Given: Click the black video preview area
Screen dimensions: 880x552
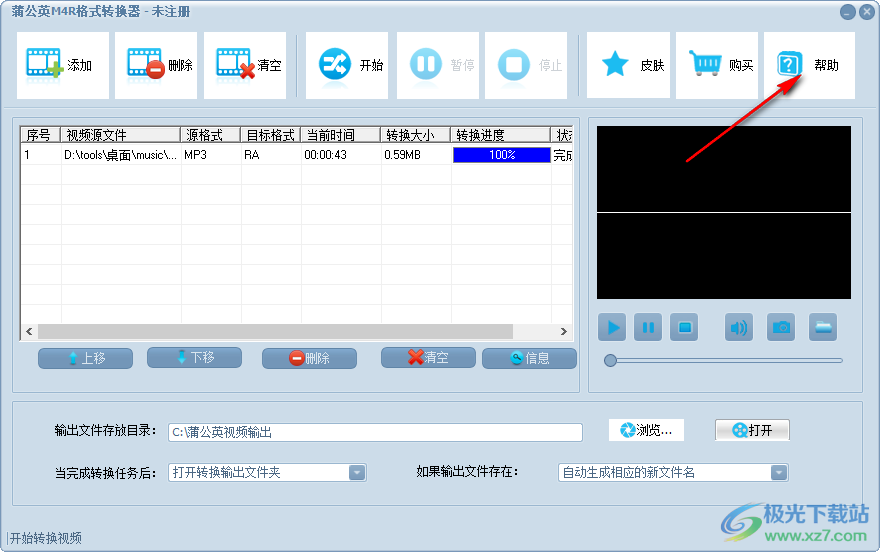Looking at the screenshot, I should pos(724,213).
